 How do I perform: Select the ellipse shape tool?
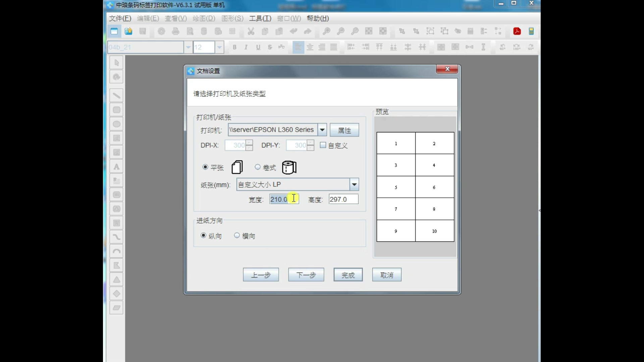coord(116,124)
